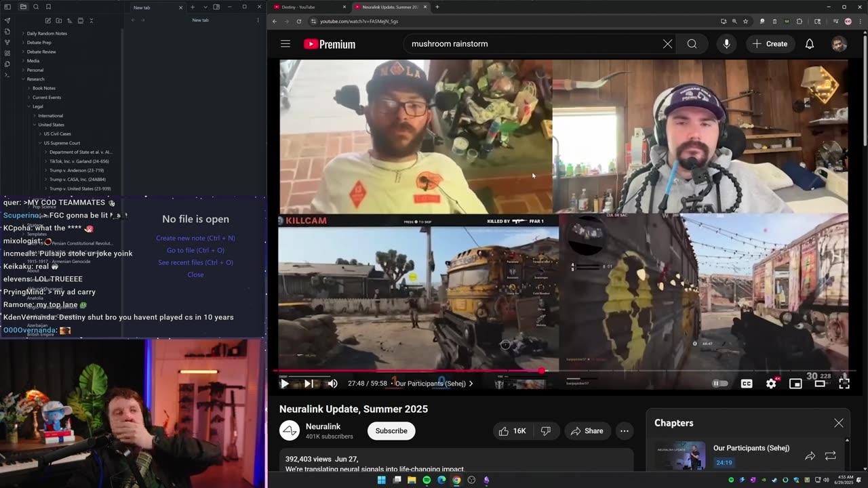Screen dimensions: 868x488
Task: Expand Trump v. Anderson (23-719) folder
Action: (x=76, y=170)
